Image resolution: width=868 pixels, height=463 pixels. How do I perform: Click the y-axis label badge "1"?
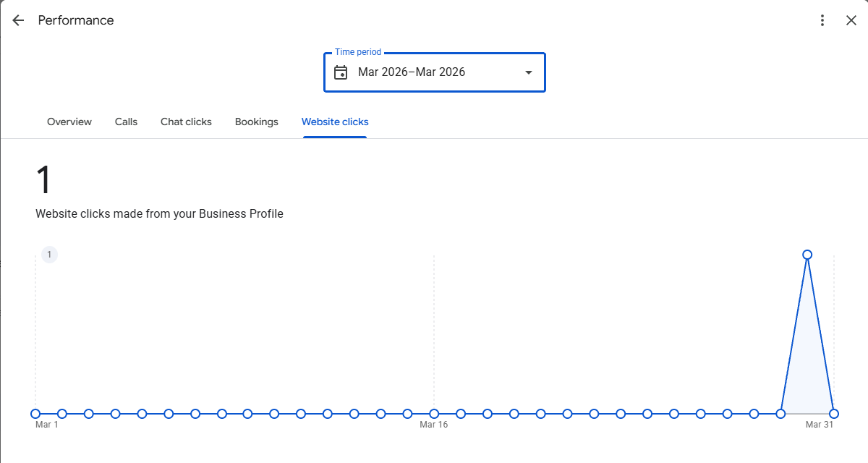click(x=49, y=255)
